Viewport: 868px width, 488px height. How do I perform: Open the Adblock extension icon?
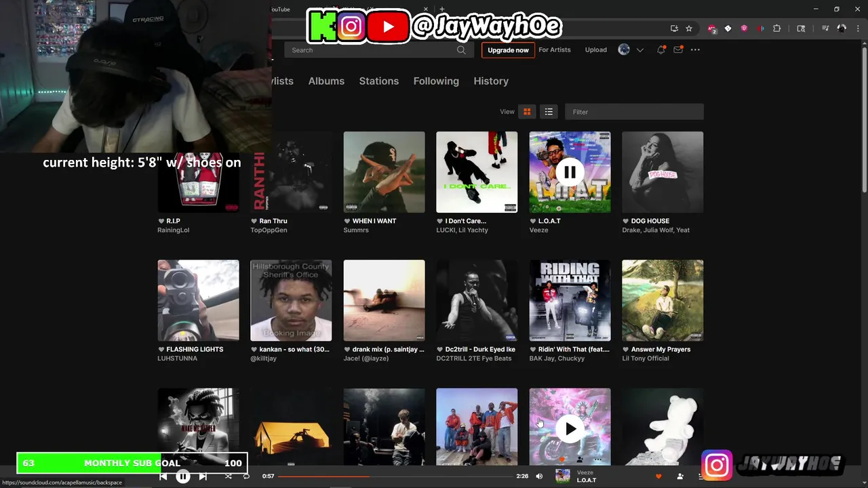click(711, 28)
